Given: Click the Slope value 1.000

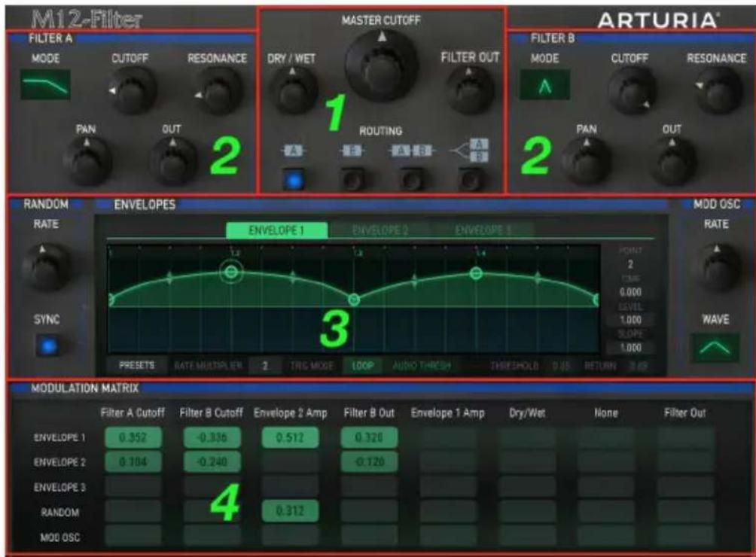Looking at the screenshot, I should coord(630,348).
